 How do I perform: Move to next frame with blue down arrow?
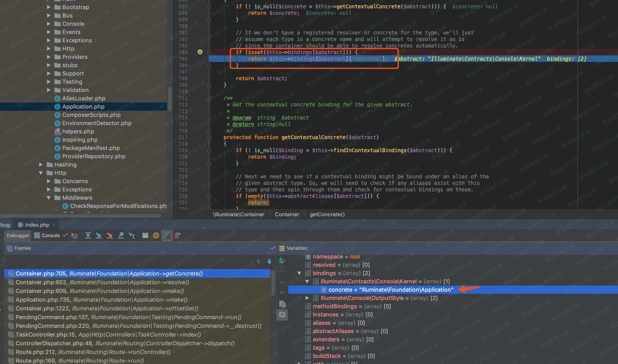269,262
